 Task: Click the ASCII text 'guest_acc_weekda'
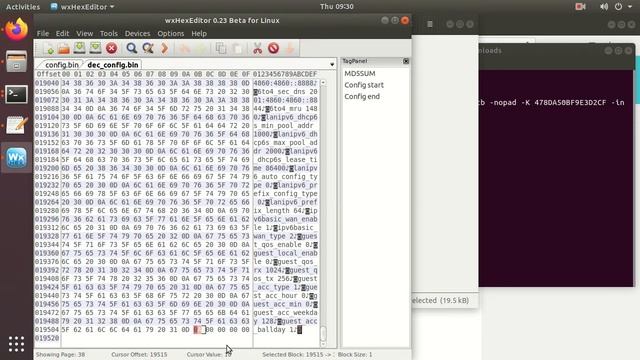pyautogui.click(x=285, y=312)
